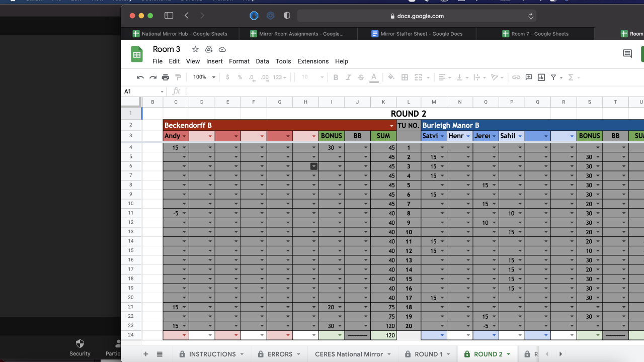Open the ROUND 1 sheet tab
This screenshot has height=362, width=644.
428,354
